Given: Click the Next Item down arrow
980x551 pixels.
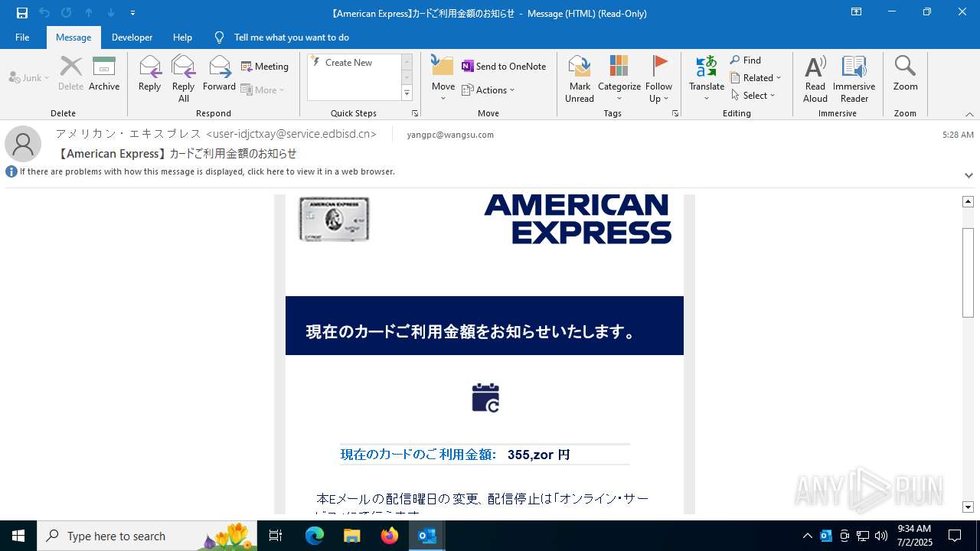Looking at the screenshot, I should [111, 13].
